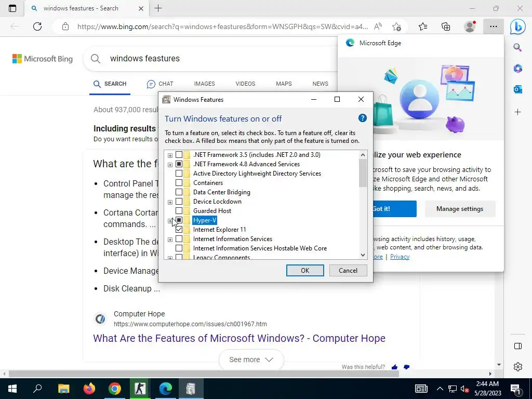The image size is (532, 399).
Task: Check the Data Center Bridging checkbox
Action: coord(179,192)
